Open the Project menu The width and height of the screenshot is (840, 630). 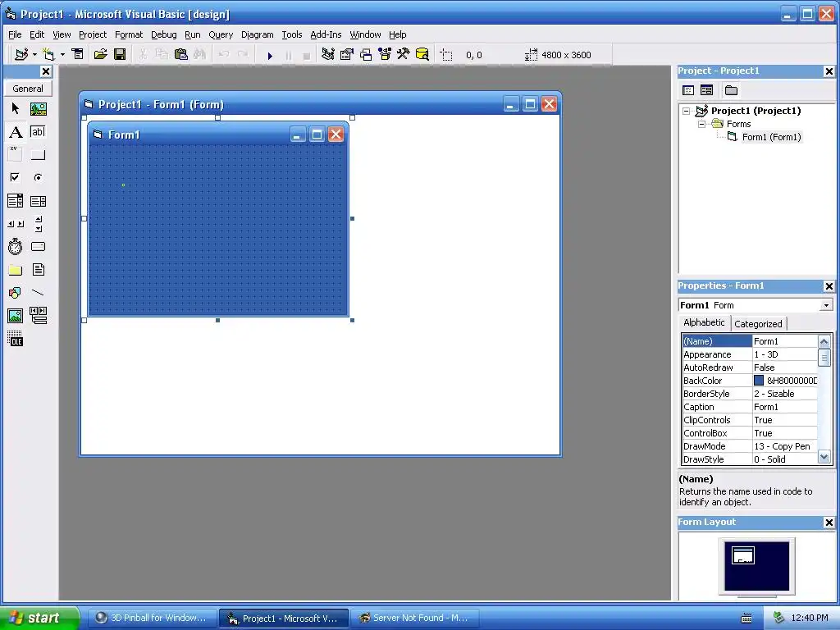(x=93, y=34)
